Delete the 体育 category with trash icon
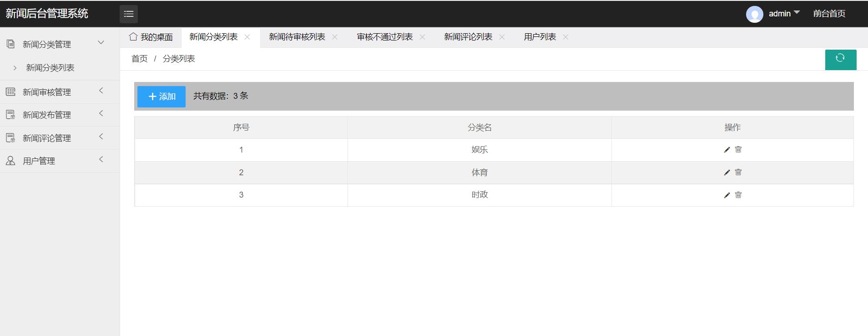 738,172
